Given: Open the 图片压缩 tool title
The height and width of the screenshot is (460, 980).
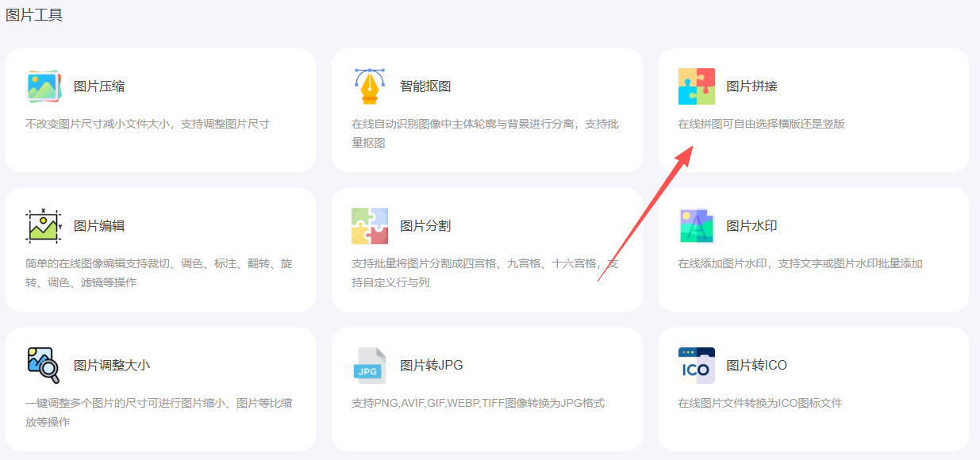Looking at the screenshot, I should coord(99,86).
